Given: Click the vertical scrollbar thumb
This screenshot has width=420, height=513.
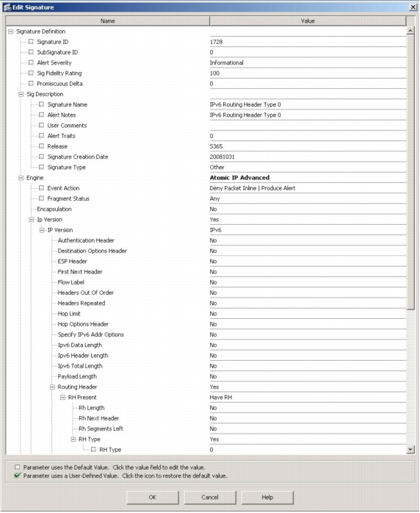Looking at the screenshot, I should pos(410,172).
